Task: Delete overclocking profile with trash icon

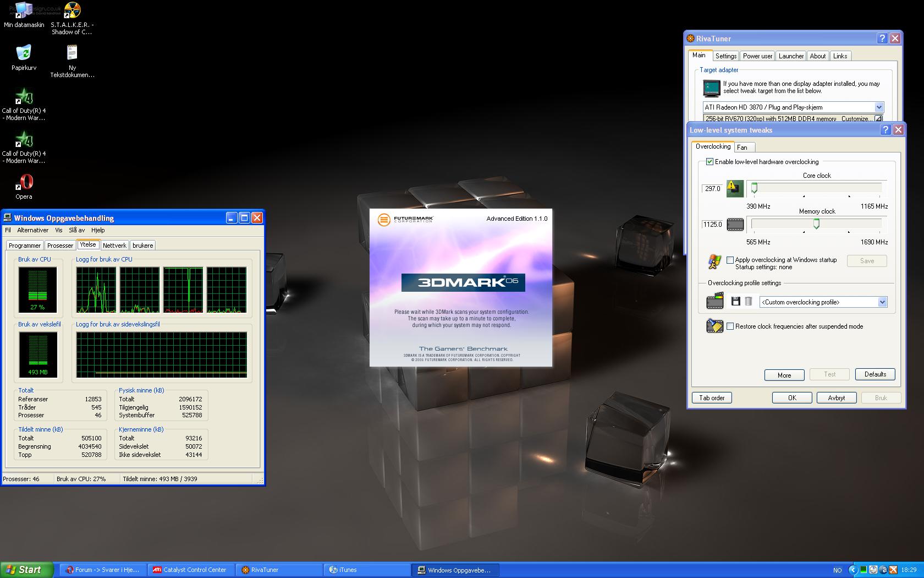Action: 749,302
